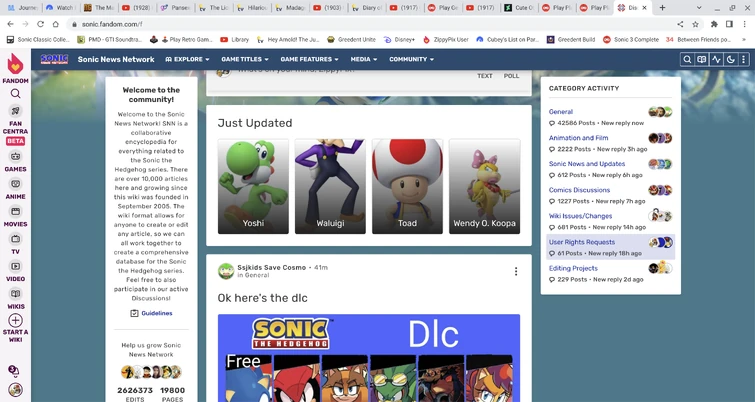Screen dimensions: 755x402
Task: Open the General category
Action: point(561,112)
